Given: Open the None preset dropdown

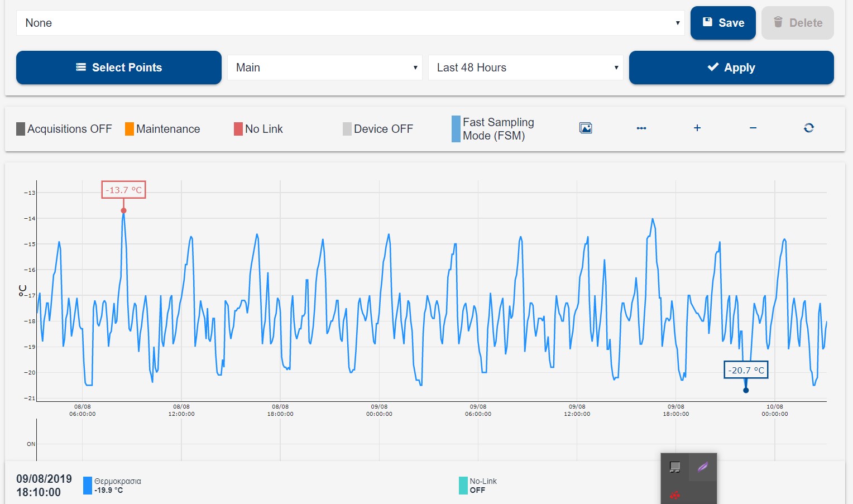Looking at the screenshot, I should coord(350,23).
